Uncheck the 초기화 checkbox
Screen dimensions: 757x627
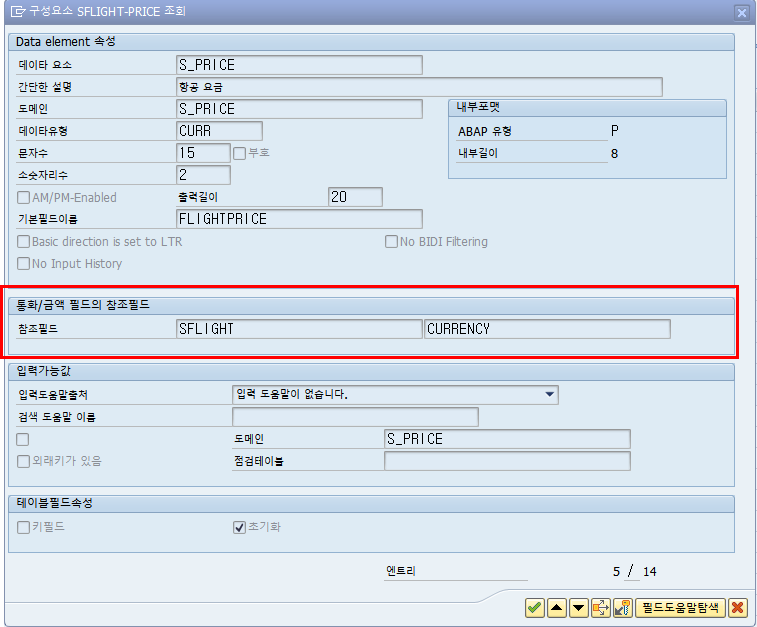(x=239, y=527)
